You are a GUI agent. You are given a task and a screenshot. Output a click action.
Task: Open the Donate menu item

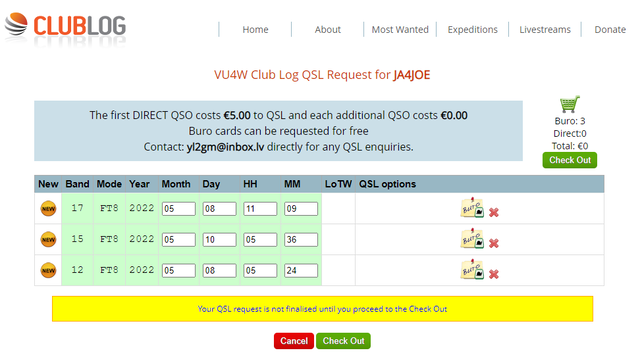(x=610, y=29)
